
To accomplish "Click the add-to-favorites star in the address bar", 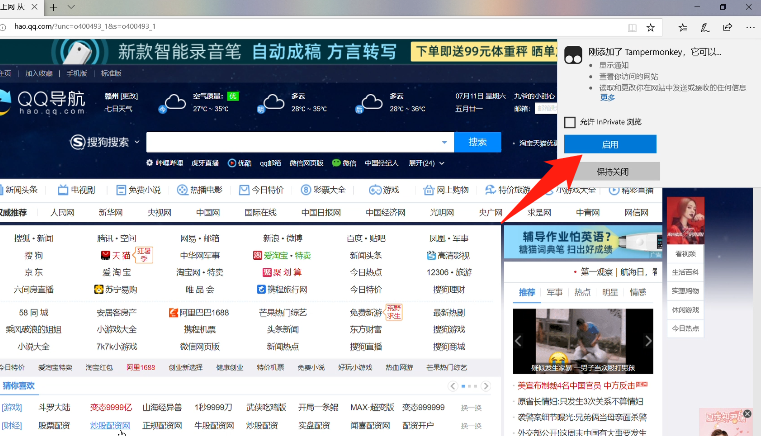I will (651, 28).
